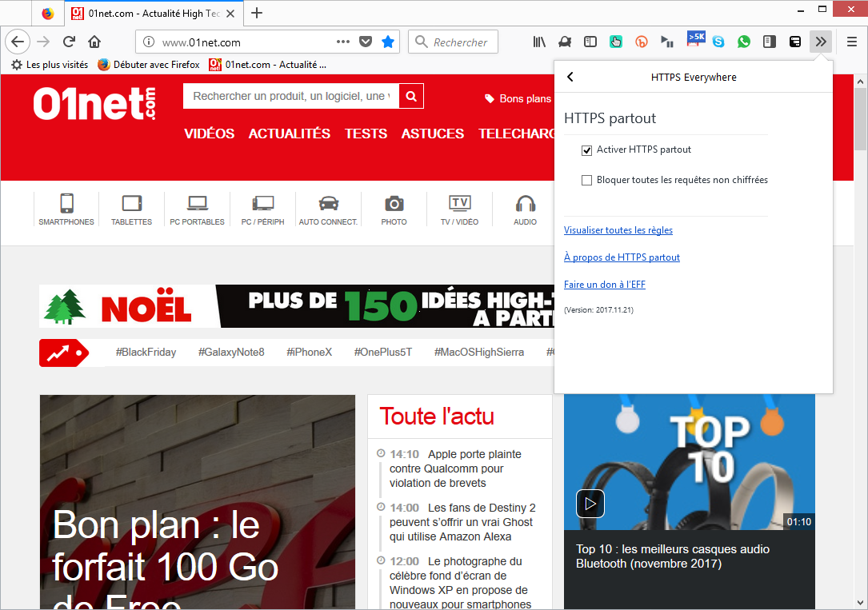
Task: Open page actions three-dot menu
Action: [343, 42]
